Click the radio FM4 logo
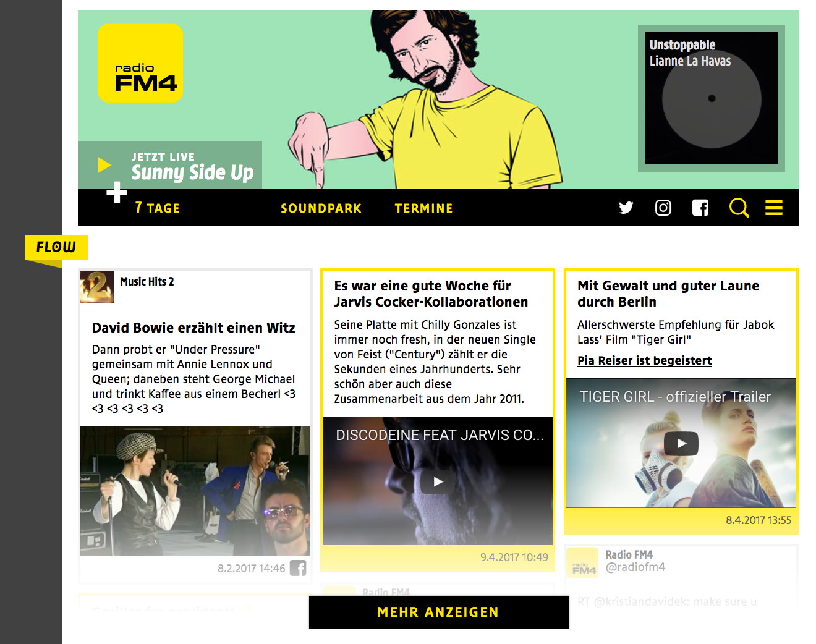 tap(140, 63)
